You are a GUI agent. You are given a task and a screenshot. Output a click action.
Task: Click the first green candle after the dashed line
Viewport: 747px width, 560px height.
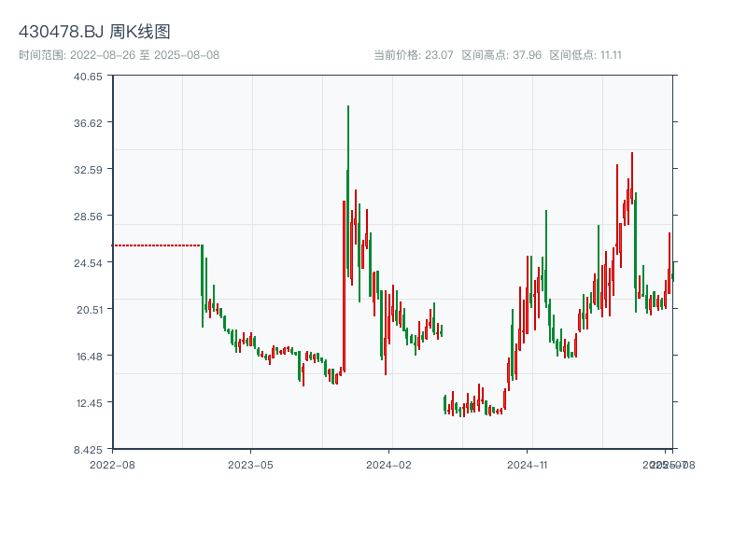[x=203, y=286]
